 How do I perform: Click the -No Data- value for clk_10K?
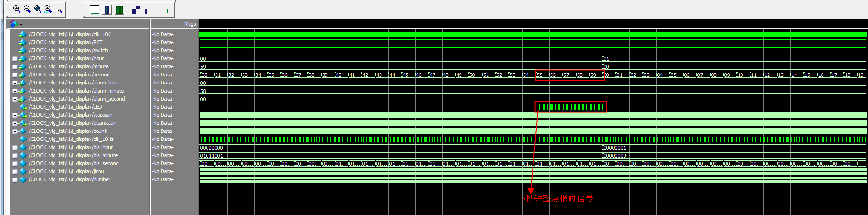click(163, 34)
